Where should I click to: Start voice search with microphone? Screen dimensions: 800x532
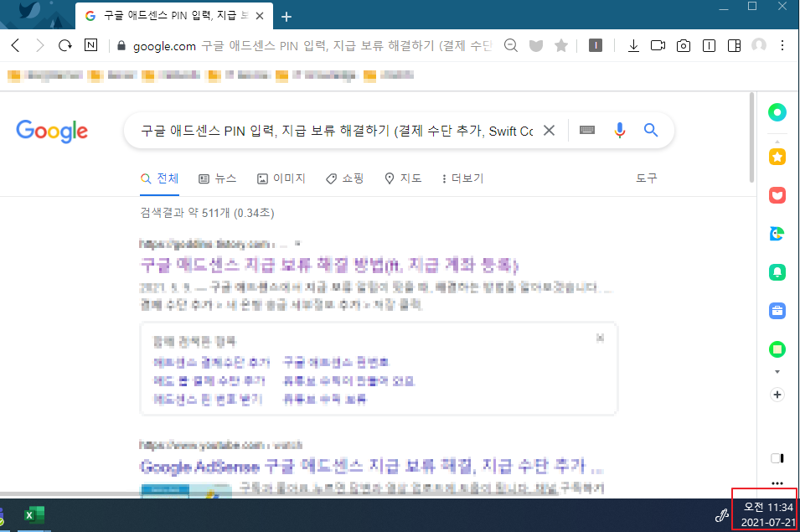(x=619, y=131)
